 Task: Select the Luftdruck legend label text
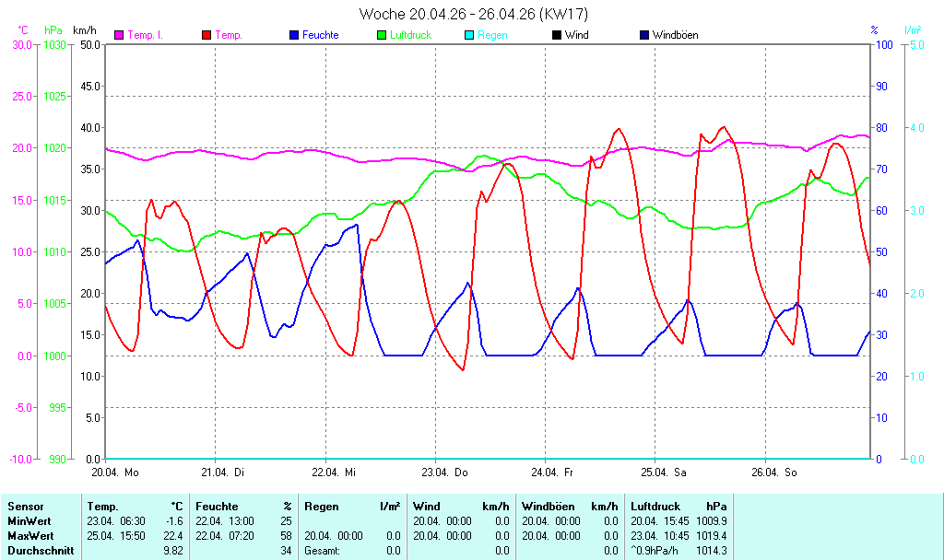[x=409, y=35]
